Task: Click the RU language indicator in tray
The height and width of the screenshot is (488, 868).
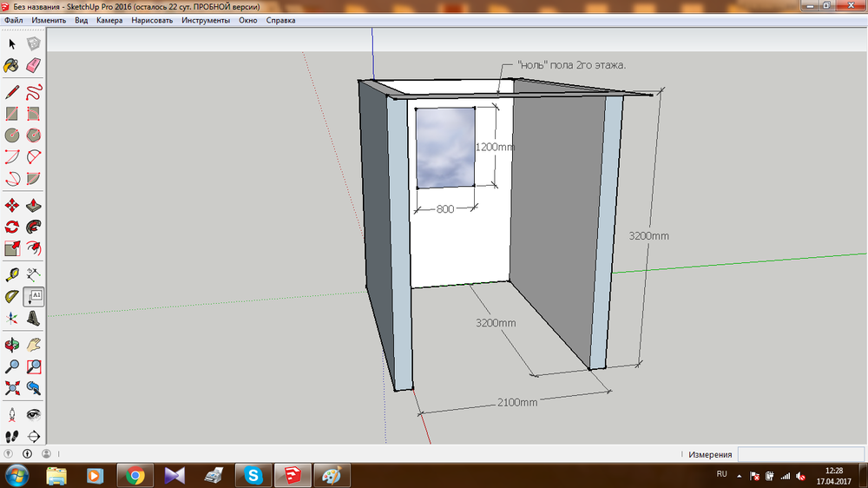Action: pyautogui.click(x=721, y=474)
